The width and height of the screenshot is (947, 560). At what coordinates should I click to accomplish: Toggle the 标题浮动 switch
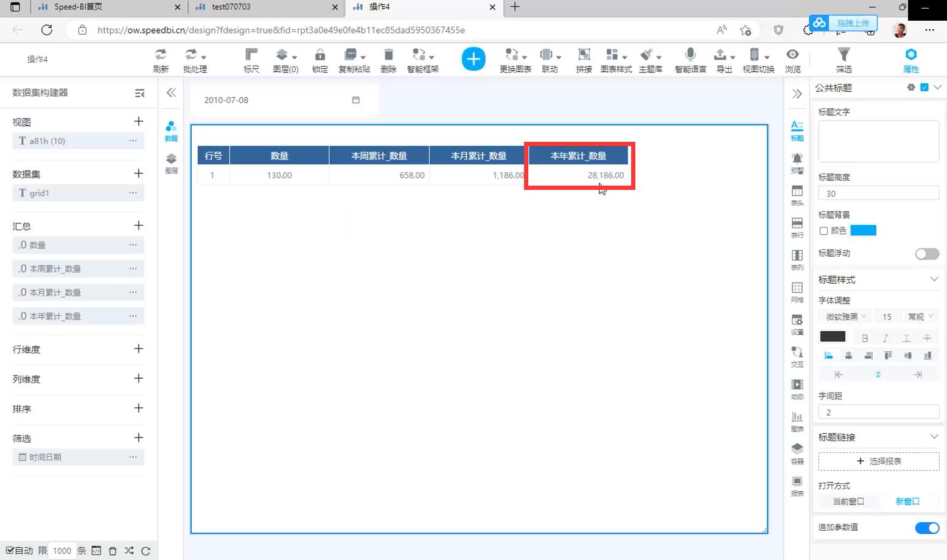tap(927, 254)
